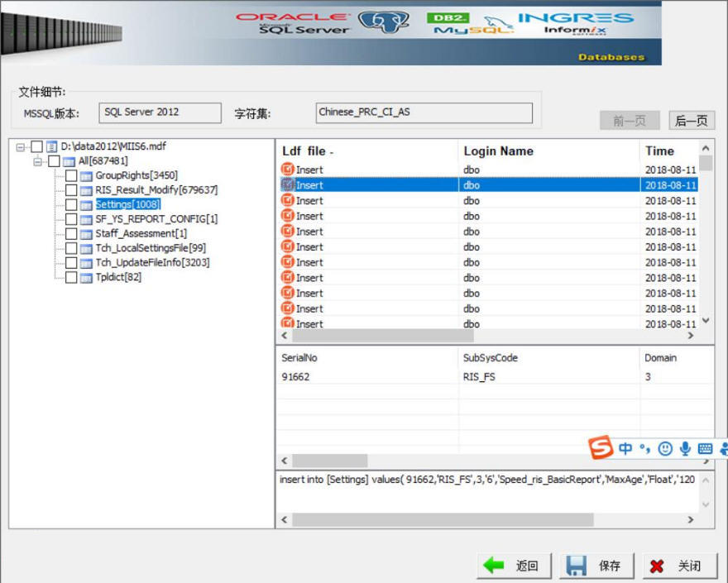Click the MIIS6.mdf database file icon
This screenshot has width=728, height=583.
(52, 146)
